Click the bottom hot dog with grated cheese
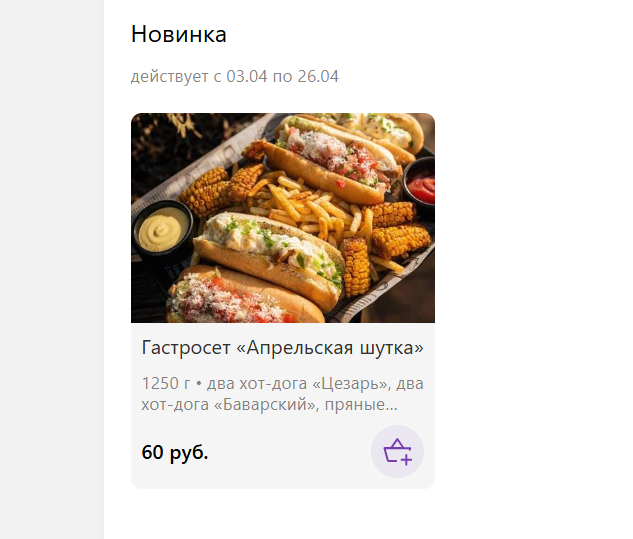Image resolution: width=633 pixels, height=539 pixels. [x=242, y=297]
